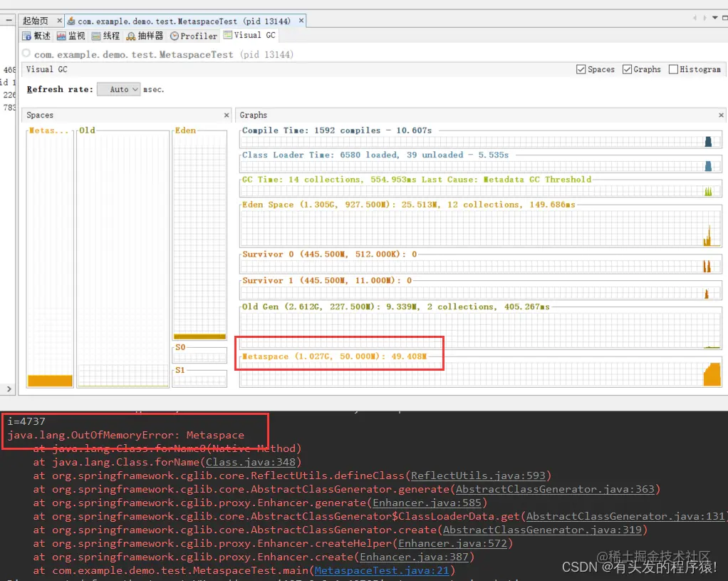
Task: Click the Old space column
Action: click(123, 259)
